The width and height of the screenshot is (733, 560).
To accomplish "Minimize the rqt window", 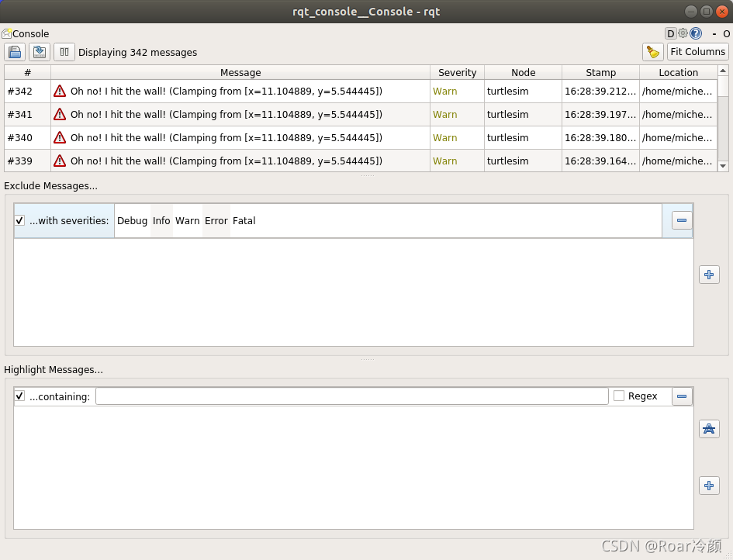I will click(691, 11).
